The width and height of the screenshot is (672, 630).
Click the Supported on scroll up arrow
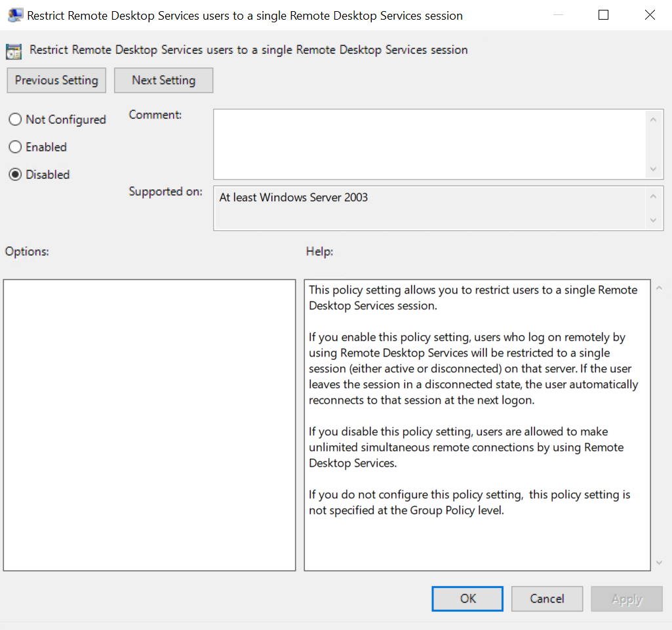coord(653,196)
